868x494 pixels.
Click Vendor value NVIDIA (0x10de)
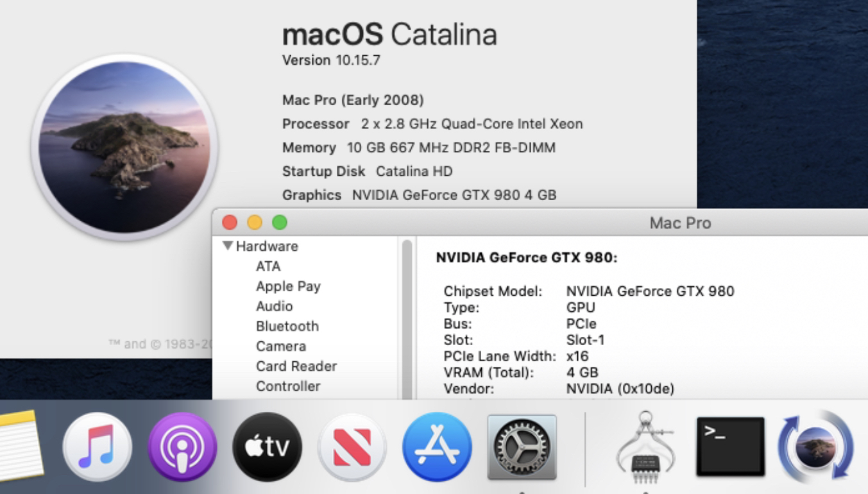pos(620,388)
